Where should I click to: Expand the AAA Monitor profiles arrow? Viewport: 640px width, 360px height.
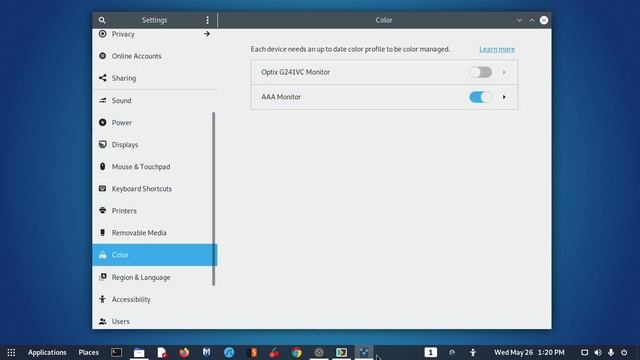pyautogui.click(x=504, y=97)
